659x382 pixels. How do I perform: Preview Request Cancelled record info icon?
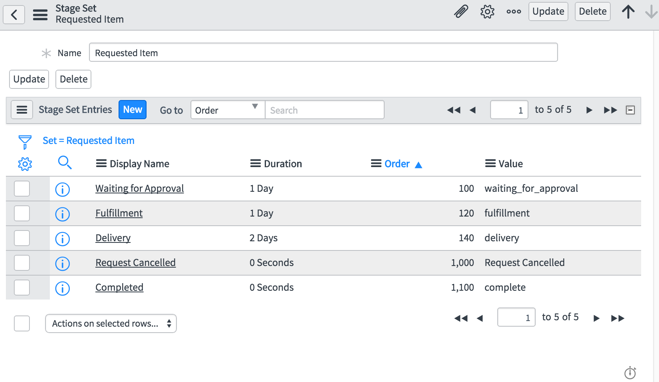pos(62,264)
